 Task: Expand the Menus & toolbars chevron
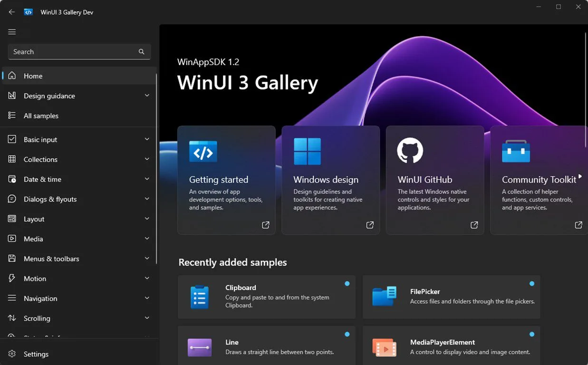[x=147, y=259]
